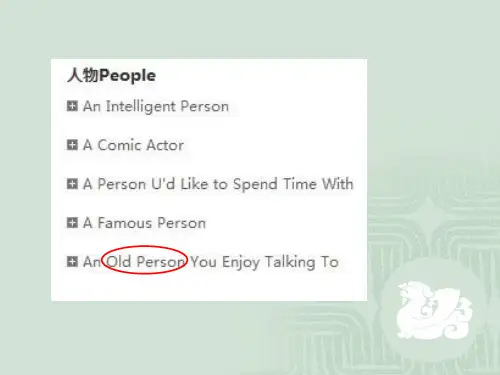
Task: Click the word Famous in fourth item
Action: pos(124,223)
